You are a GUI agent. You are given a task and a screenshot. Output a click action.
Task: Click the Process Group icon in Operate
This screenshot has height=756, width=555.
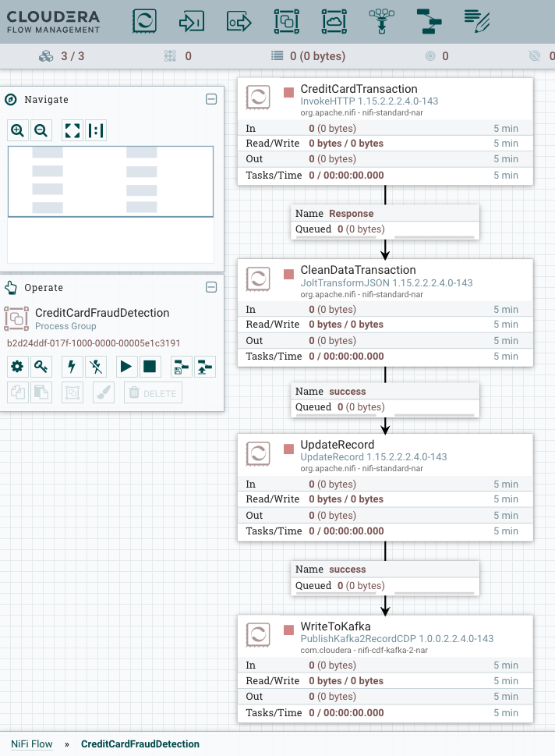tap(16, 318)
